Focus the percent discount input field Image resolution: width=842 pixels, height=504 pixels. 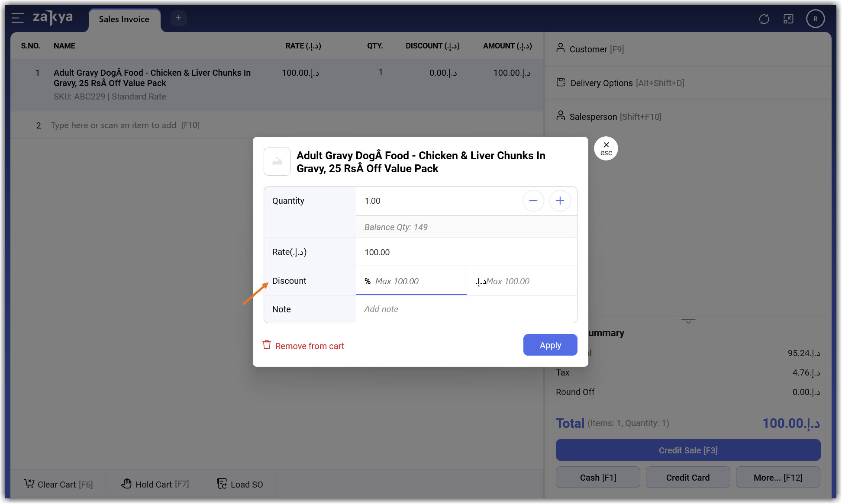point(416,281)
